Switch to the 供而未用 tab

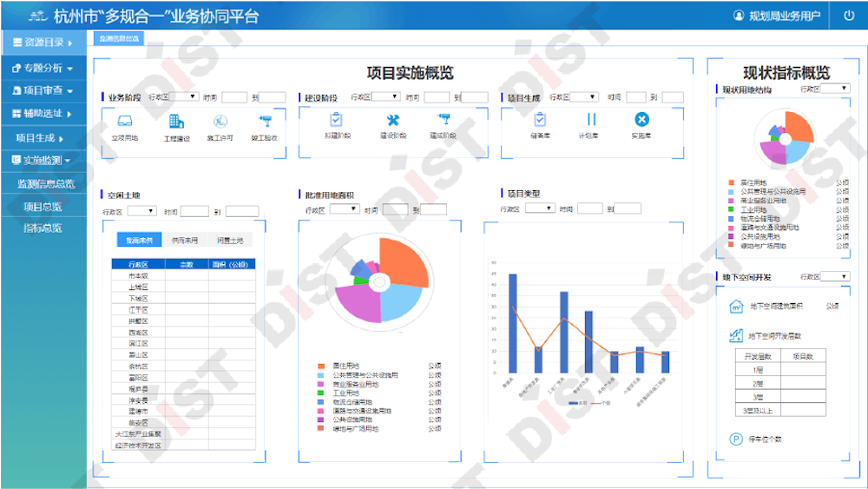184,240
